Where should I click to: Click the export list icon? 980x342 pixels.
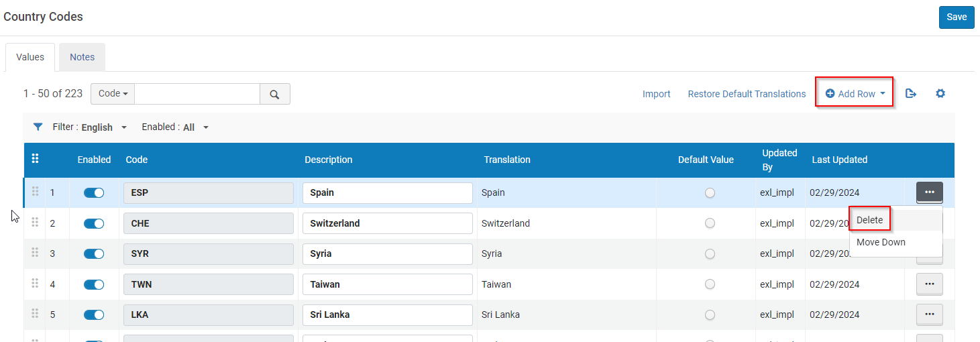[x=910, y=94]
